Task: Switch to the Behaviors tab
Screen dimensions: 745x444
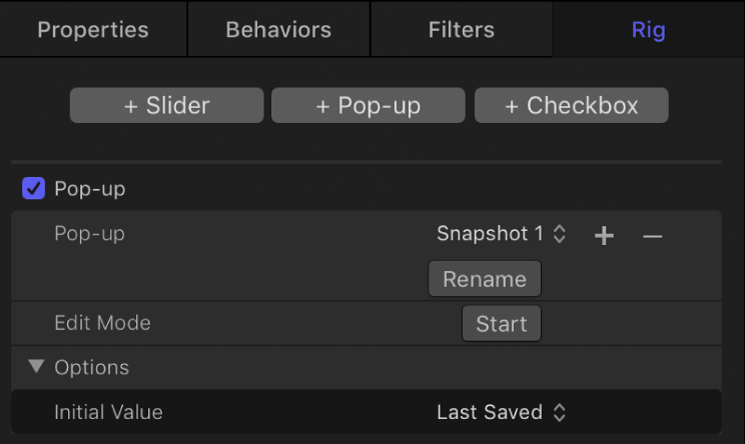Action: [x=278, y=29]
